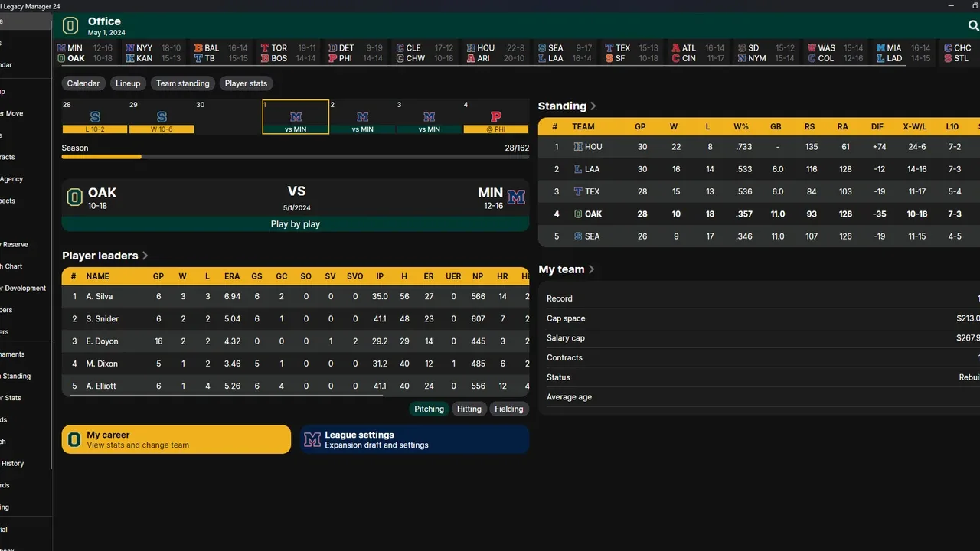980x551 pixels.
Task: Click the search magnifier icon
Action: 973,26
